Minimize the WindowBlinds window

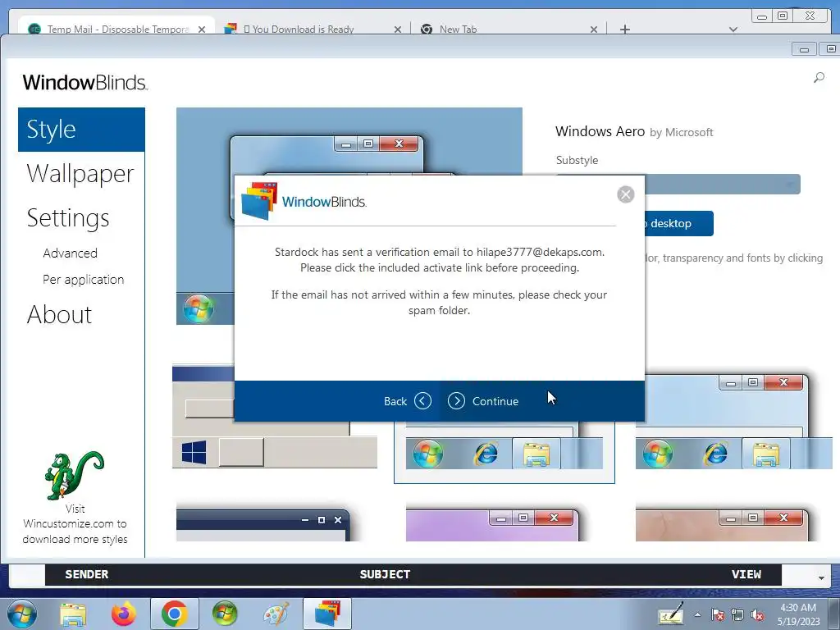804,49
